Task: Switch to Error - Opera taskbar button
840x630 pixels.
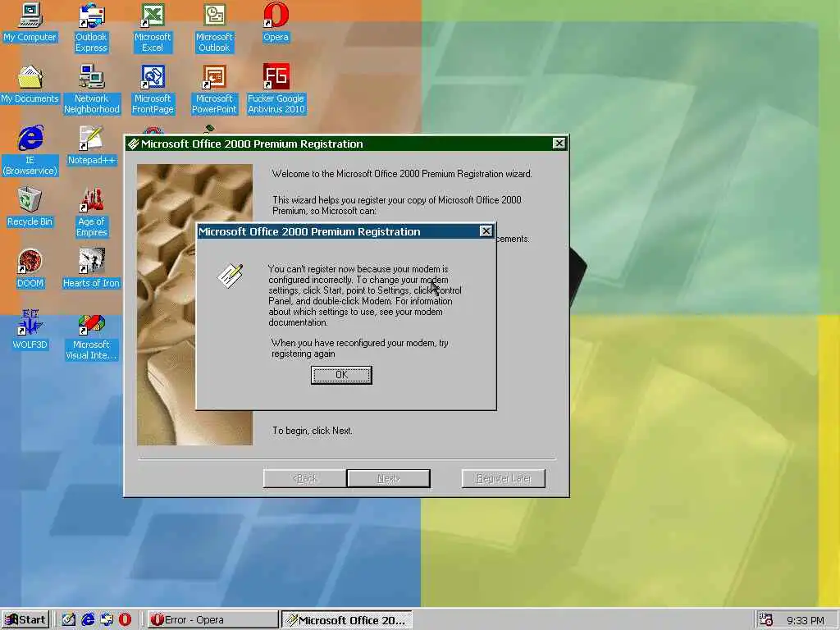Action: point(212,620)
